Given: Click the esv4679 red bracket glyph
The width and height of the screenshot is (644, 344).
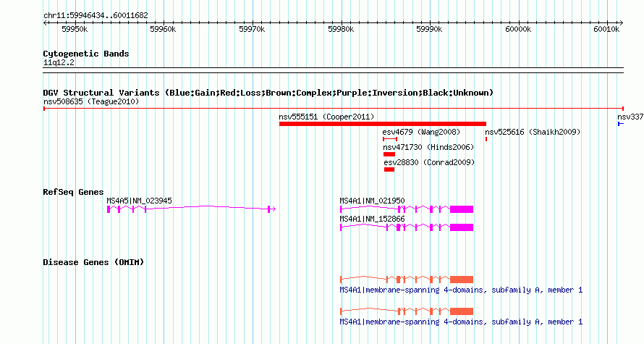Looking at the screenshot, I should pyautogui.click(x=390, y=139).
